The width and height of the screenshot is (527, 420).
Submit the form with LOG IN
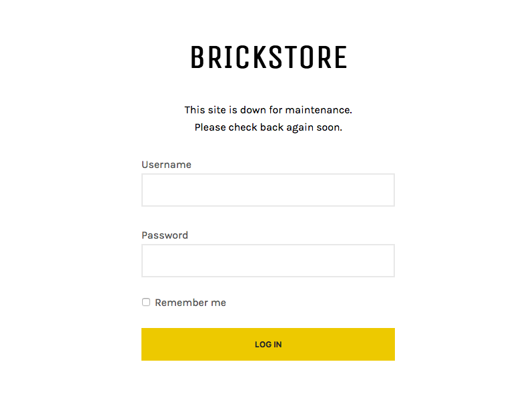(268, 344)
